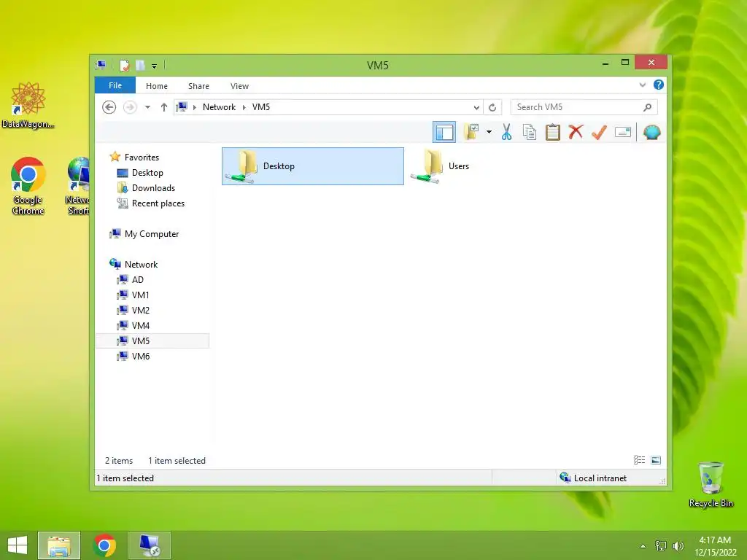
Task: Switch to the Share ribbon tab
Action: (x=198, y=86)
